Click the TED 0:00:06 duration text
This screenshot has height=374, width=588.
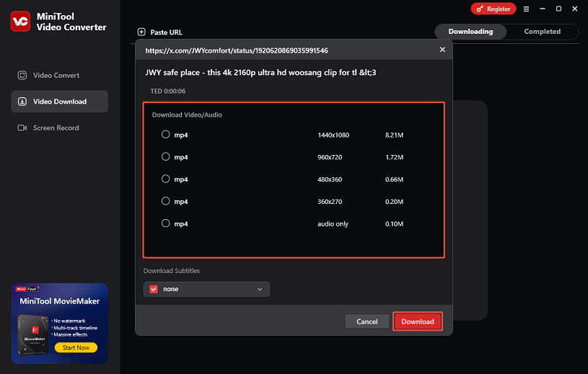point(168,91)
